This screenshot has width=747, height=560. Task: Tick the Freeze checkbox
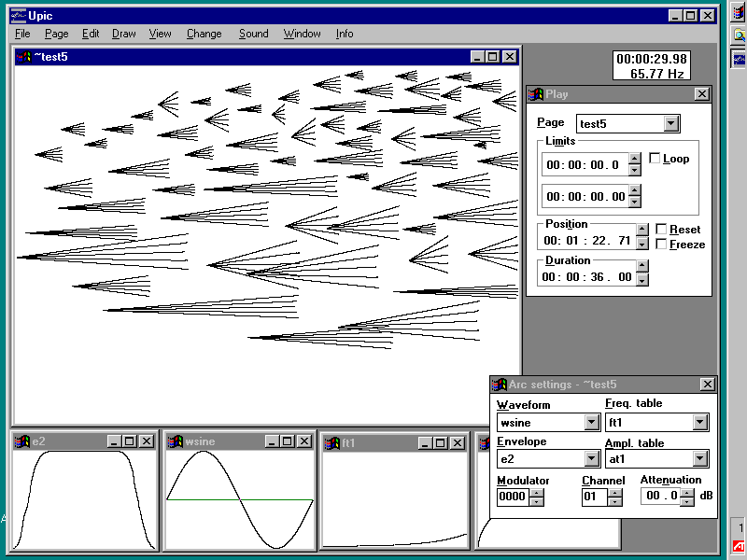[661, 244]
